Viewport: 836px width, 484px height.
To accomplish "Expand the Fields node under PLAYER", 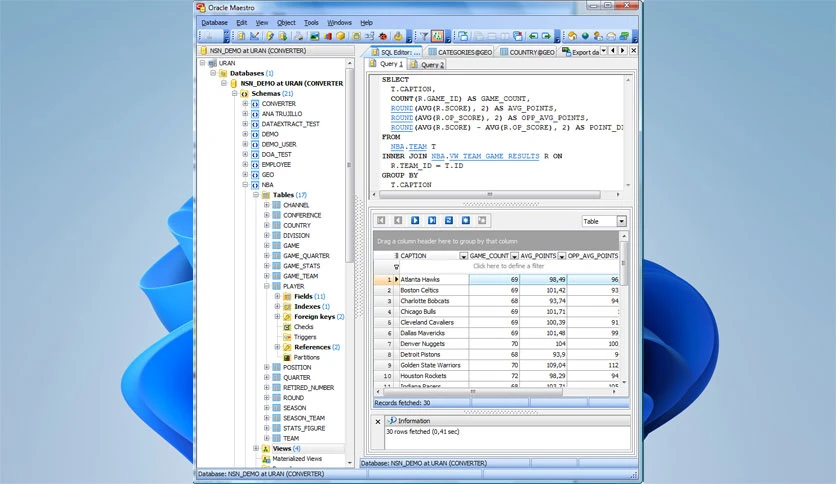I will 277,296.
